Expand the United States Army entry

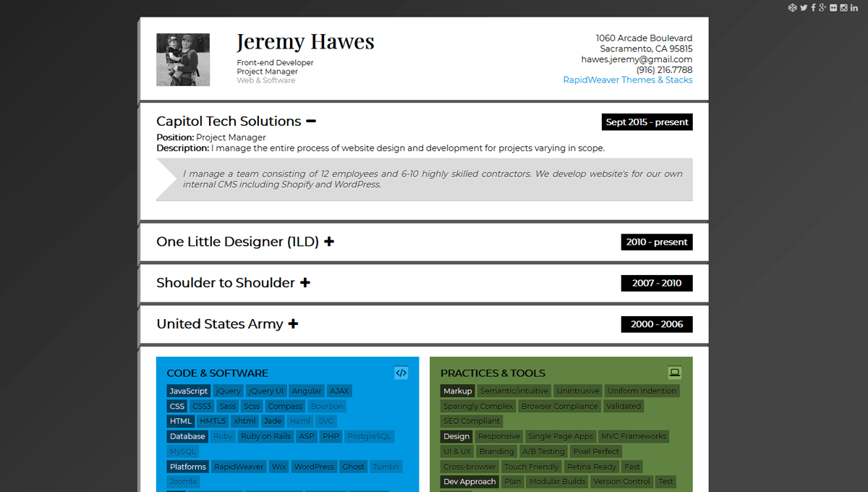[x=293, y=324]
